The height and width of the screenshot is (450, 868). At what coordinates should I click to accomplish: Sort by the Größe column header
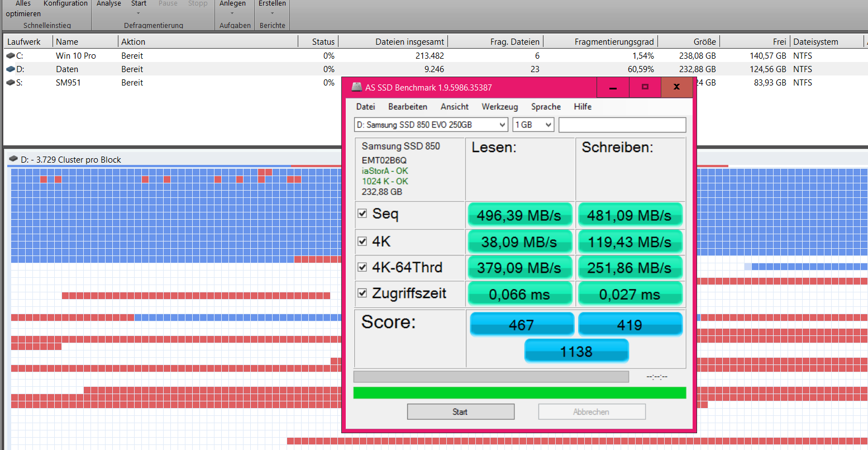pyautogui.click(x=689, y=41)
